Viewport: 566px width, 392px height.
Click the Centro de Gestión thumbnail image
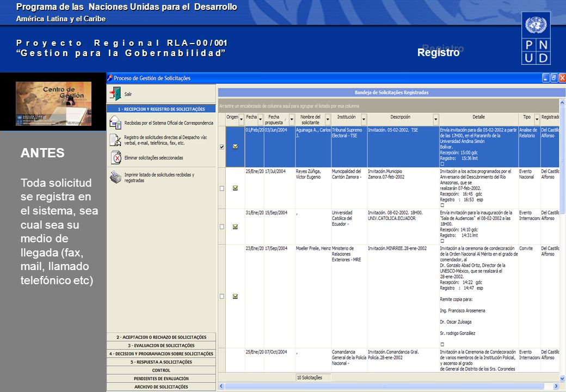53,103
